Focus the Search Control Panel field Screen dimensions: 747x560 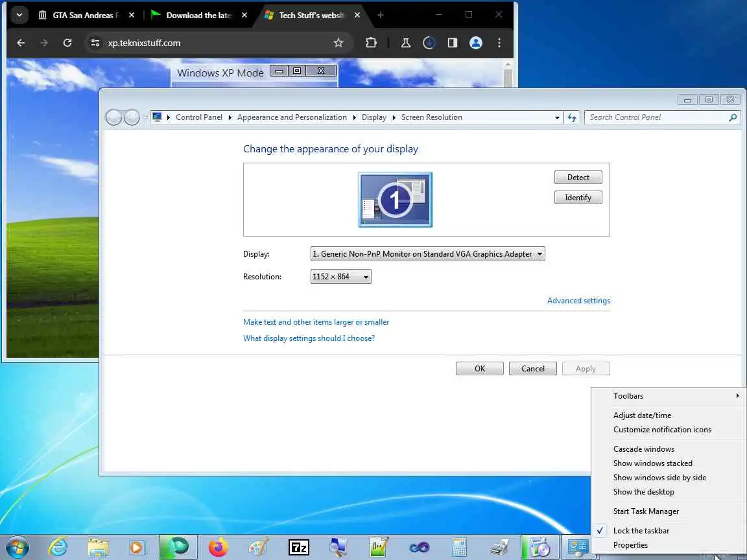(x=658, y=117)
